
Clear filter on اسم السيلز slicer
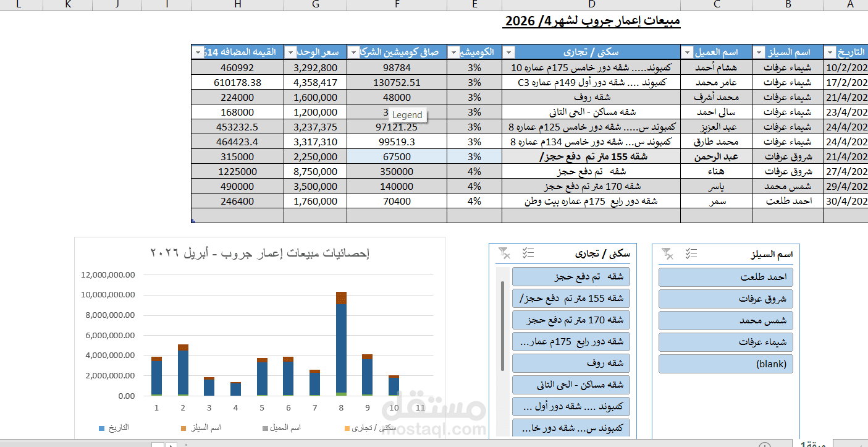click(x=667, y=253)
